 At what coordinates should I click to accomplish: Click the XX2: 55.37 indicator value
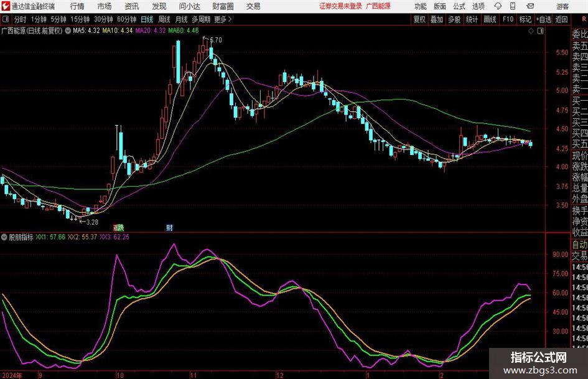tap(82, 237)
